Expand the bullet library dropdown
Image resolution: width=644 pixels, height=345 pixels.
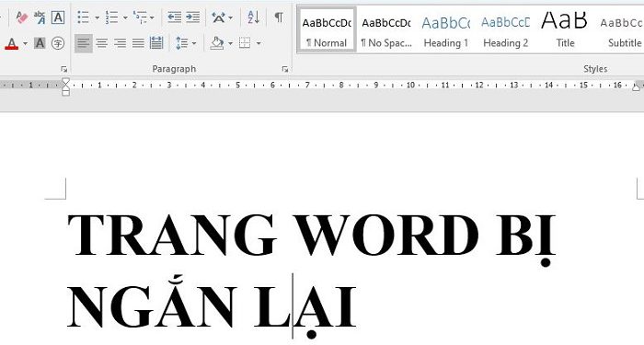[97, 17]
